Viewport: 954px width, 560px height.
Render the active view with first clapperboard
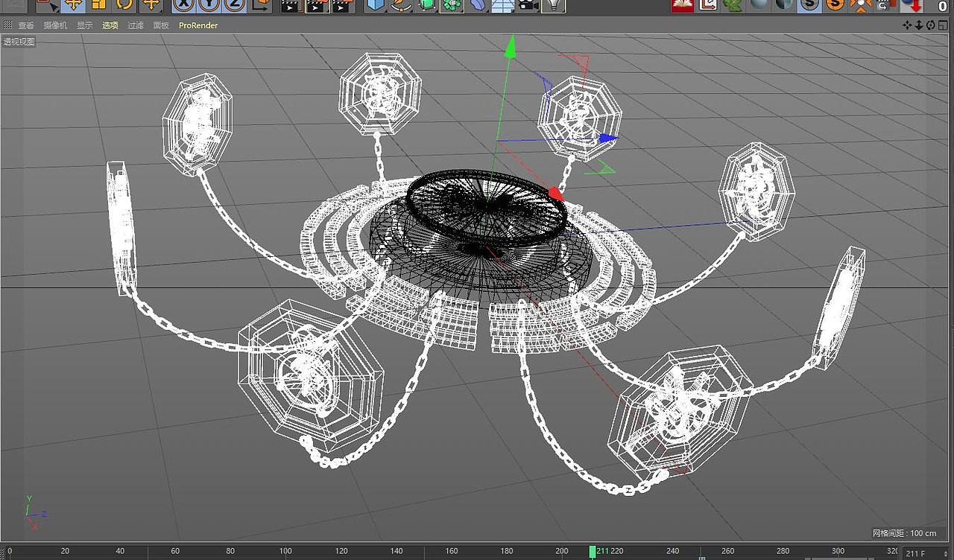coord(291,6)
